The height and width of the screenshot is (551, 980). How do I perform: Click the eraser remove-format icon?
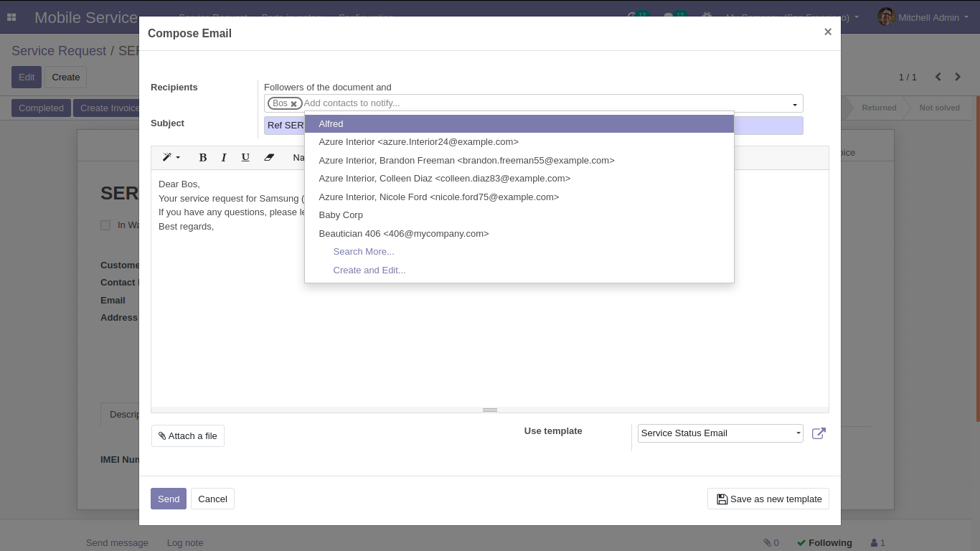[269, 157]
